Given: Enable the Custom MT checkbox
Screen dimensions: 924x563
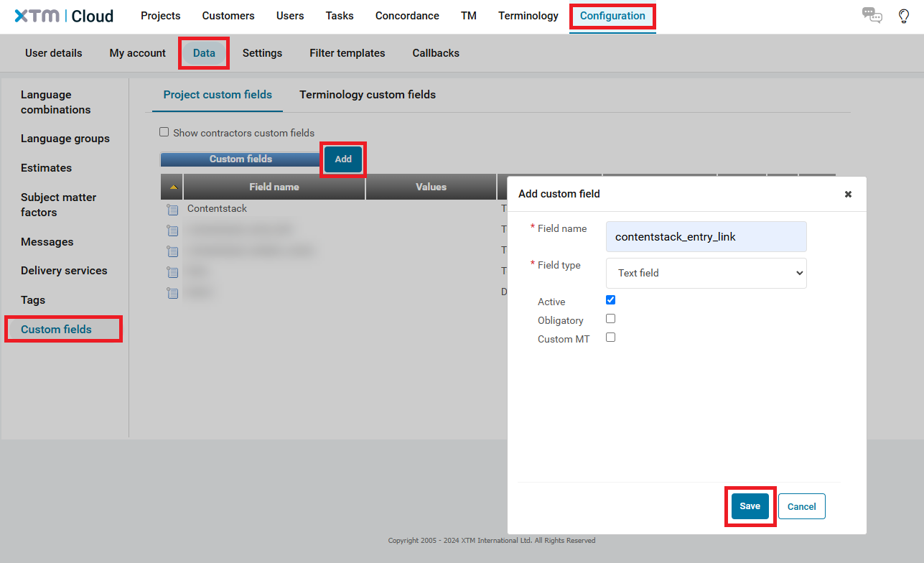Looking at the screenshot, I should (x=610, y=338).
